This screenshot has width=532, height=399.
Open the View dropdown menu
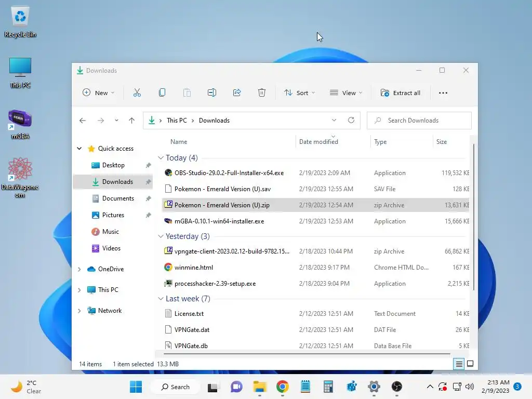346,92
